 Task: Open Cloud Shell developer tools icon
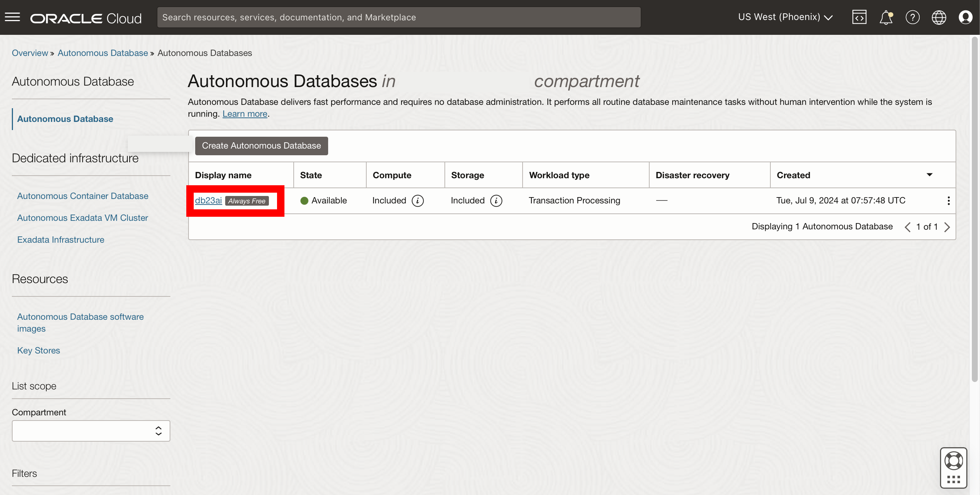859,17
